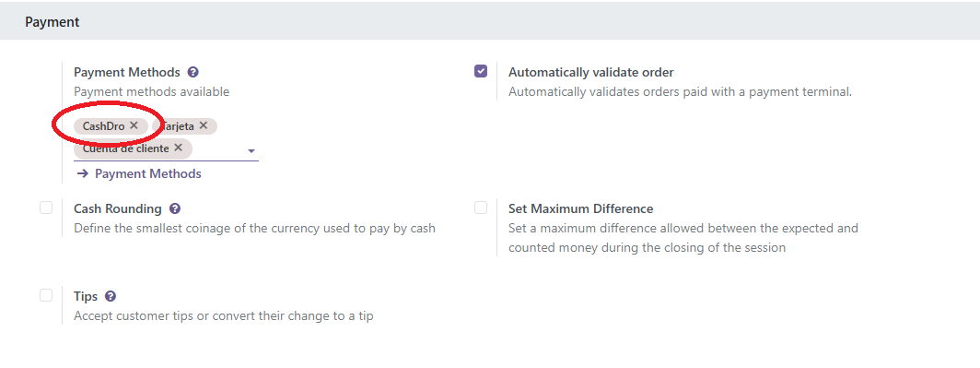Open Payment Methods help question icon

pyautogui.click(x=193, y=73)
